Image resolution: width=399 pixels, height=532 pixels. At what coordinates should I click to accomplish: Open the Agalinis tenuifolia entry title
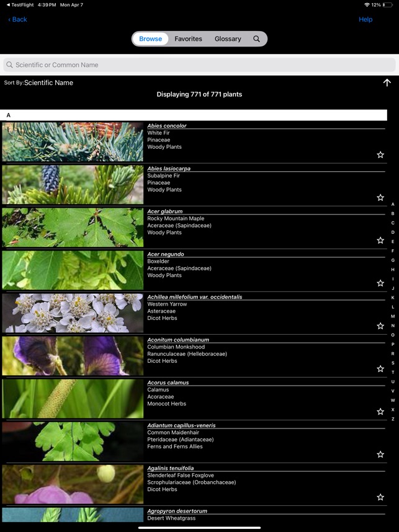171,468
